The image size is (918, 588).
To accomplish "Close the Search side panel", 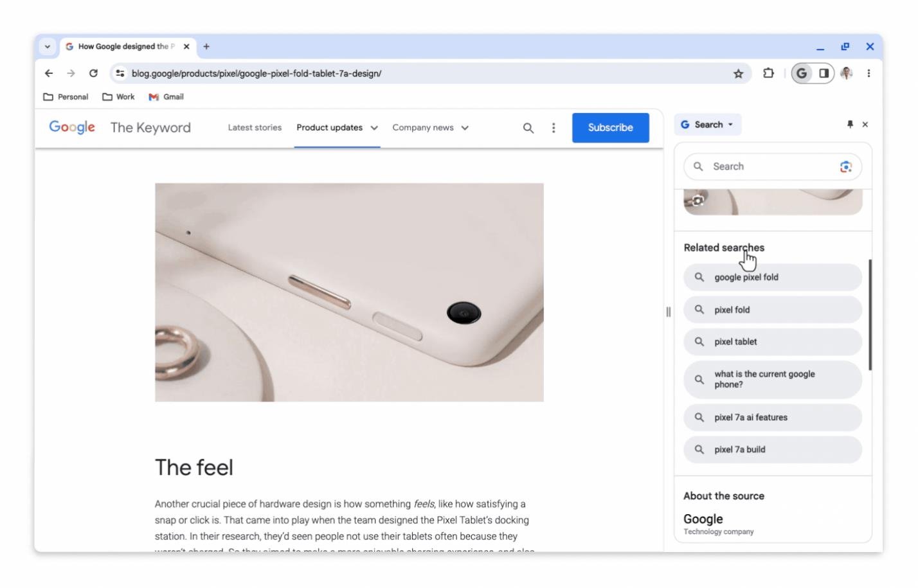I will pyautogui.click(x=865, y=125).
